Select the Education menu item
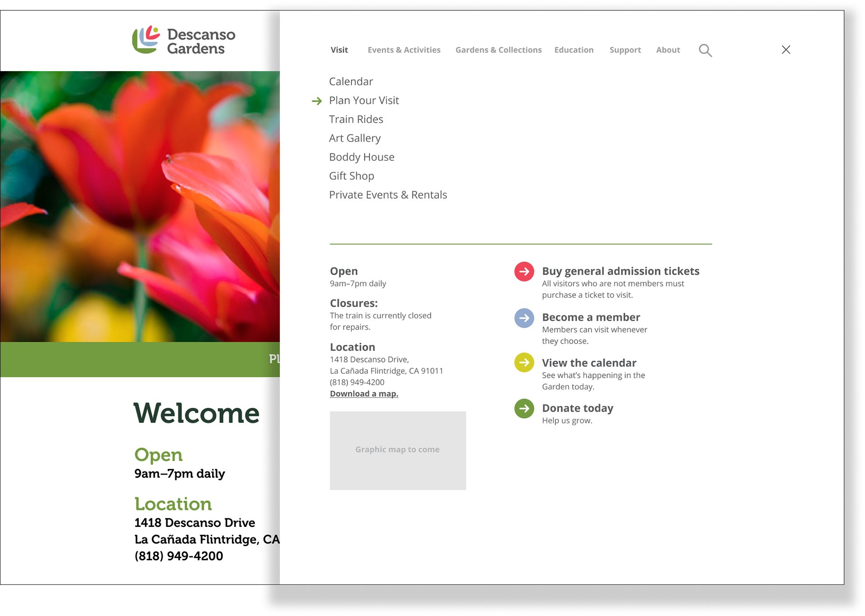 [x=574, y=50]
